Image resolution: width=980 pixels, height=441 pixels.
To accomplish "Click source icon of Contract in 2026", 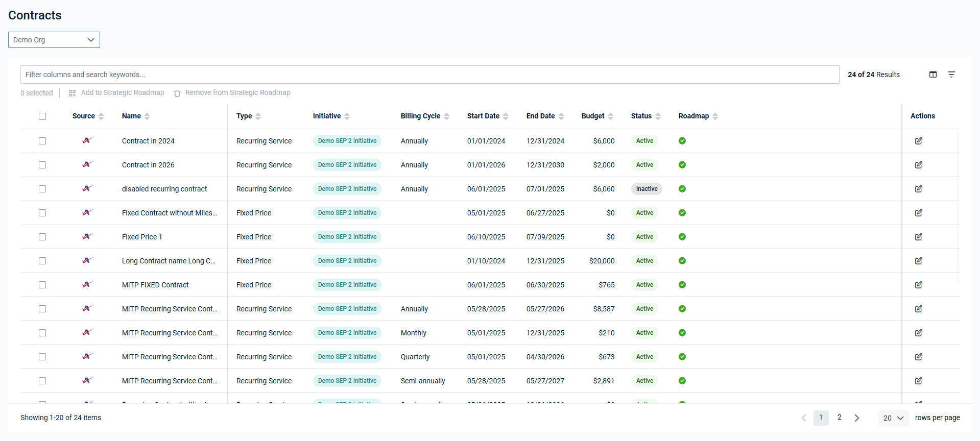I will coord(87,164).
